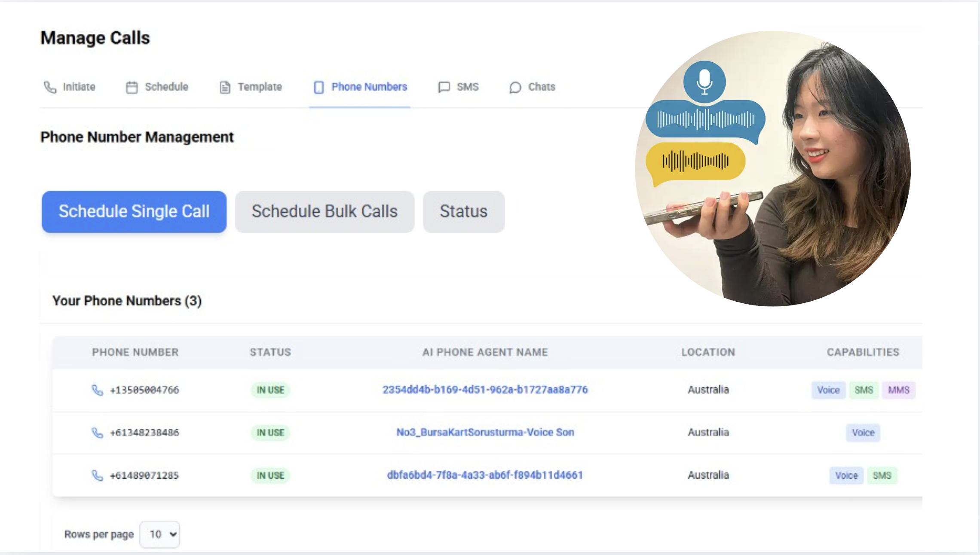
Task: Click phone icon beside +13505004766
Action: 97,390
